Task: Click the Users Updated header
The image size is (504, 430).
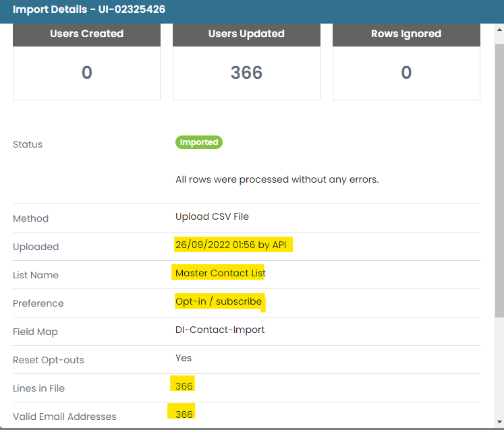Action: tap(246, 34)
